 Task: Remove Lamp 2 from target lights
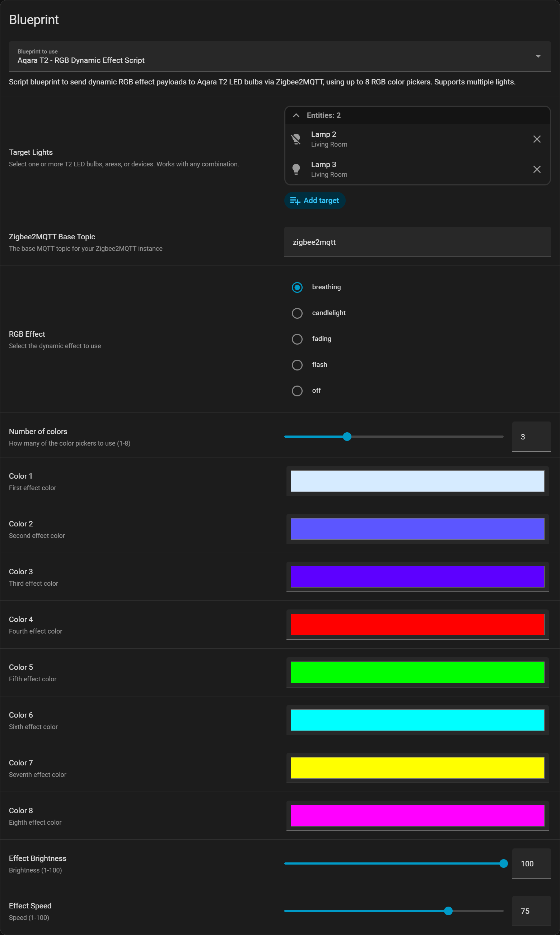pyautogui.click(x=537, y=139)
